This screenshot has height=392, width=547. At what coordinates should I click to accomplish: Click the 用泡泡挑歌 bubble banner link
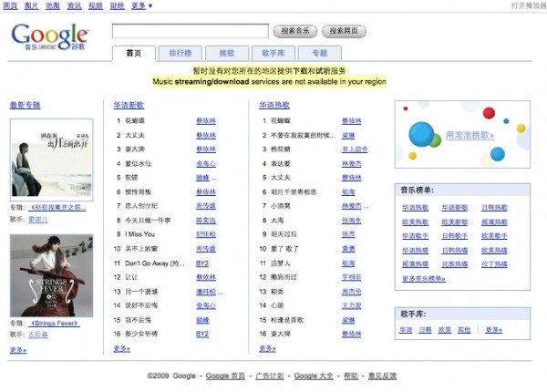coord(470,135)
